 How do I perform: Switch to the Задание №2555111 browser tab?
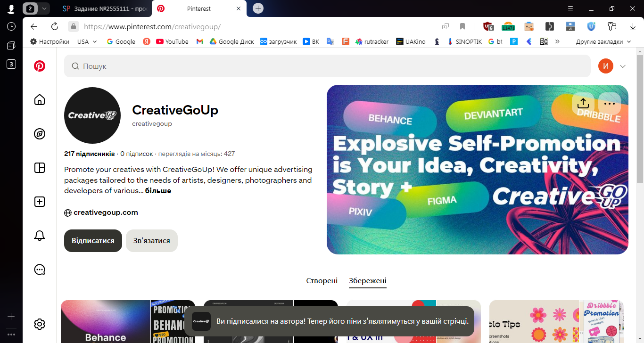105,8
